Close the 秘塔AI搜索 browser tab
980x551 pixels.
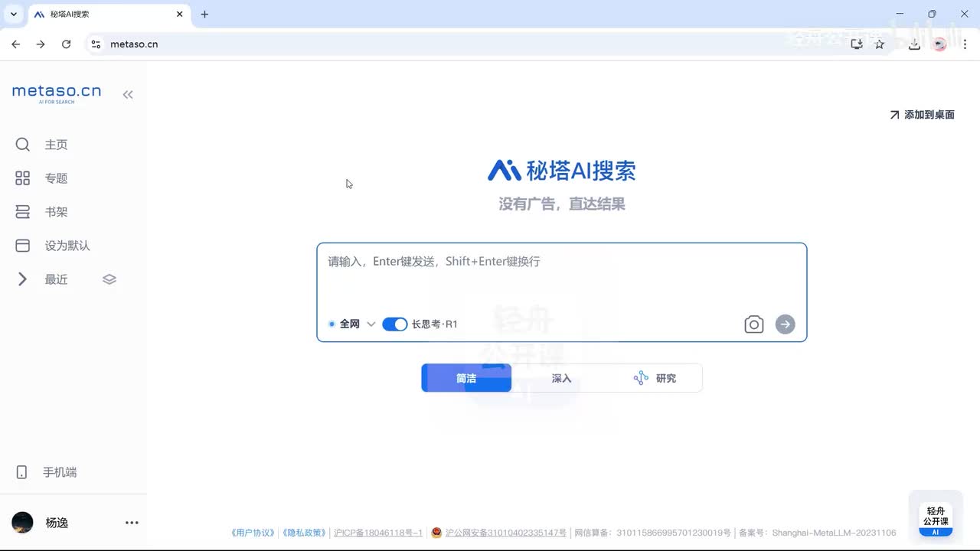pos(180,15)
